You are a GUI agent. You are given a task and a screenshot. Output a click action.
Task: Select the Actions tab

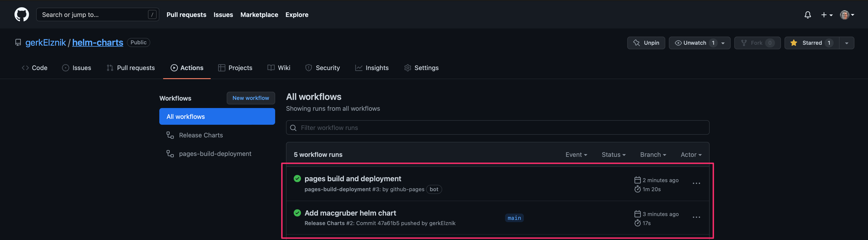click(x=187, y=68)
